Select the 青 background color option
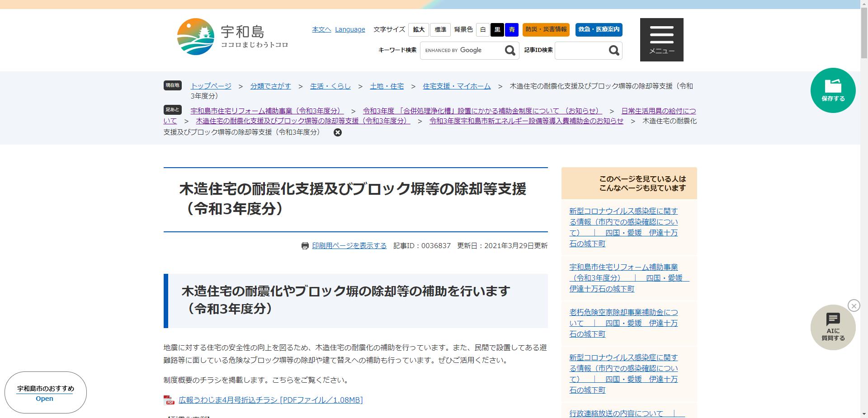 [511, 30]
